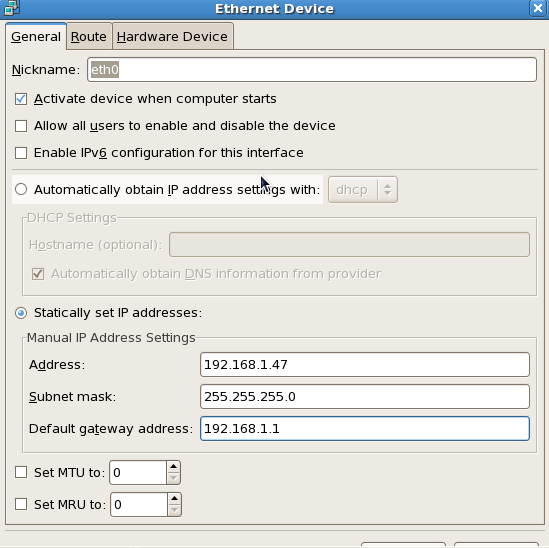This screenshot has height=548, width=549.
Task: Select Statically set IP addresses radio
Action: pyautogui.click(x=21, y=313)
